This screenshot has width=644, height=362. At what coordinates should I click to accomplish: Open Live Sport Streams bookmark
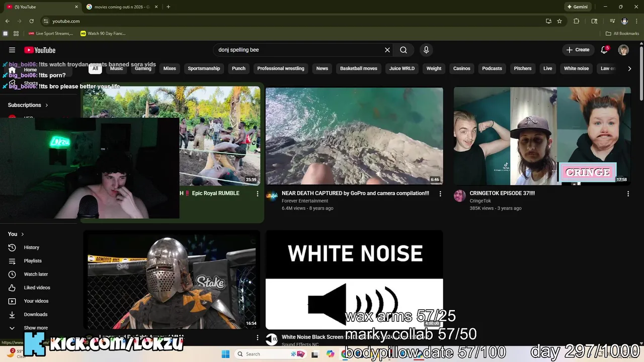coord(51,34)
